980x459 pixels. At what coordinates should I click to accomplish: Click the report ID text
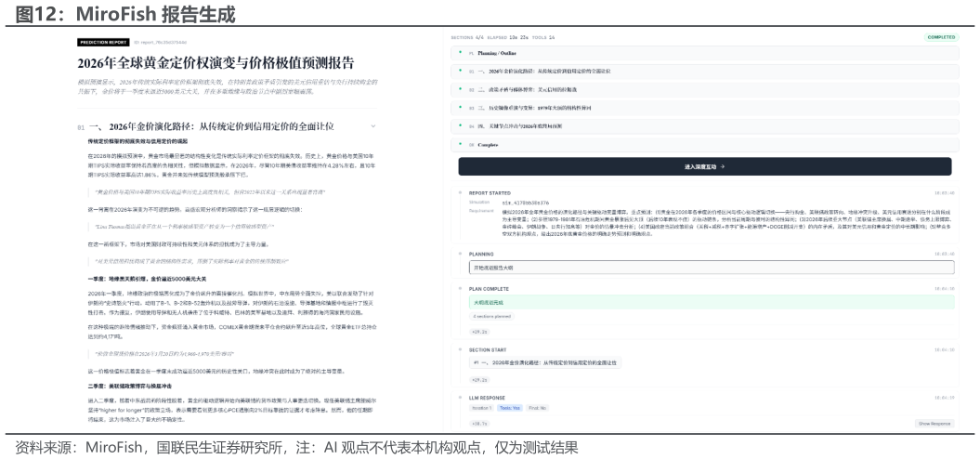coord(160,43)
